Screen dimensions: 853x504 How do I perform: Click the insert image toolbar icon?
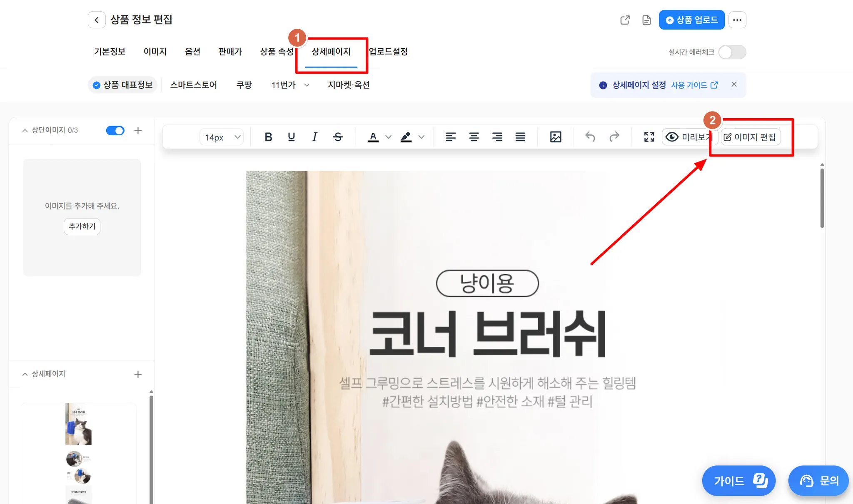(x=556, y=137)
